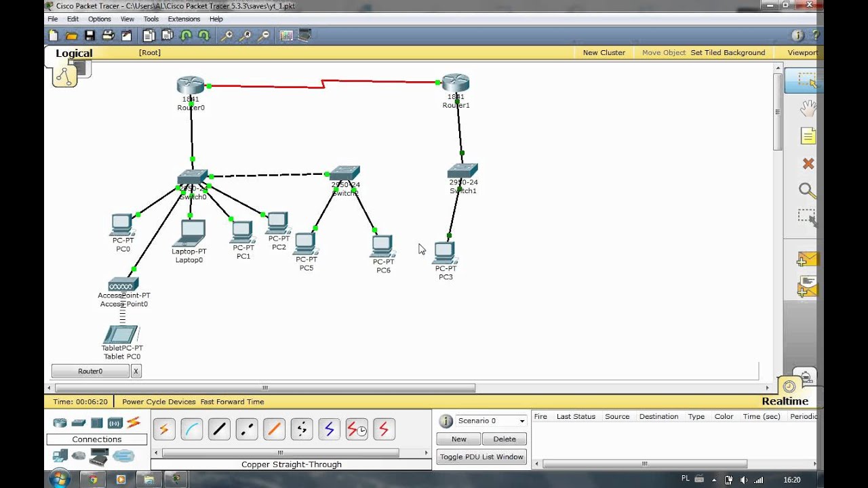Switch to the Realtime mode tab
This screenshot has width=868, height=488.
(785, 401)
